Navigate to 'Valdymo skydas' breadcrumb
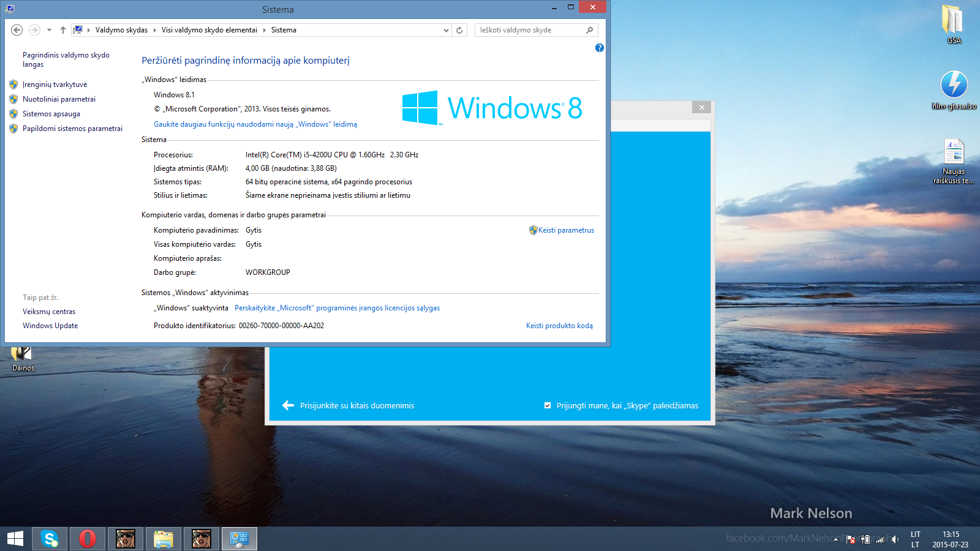The height and width of the screenshot is (551, 980). pos(121,30)
